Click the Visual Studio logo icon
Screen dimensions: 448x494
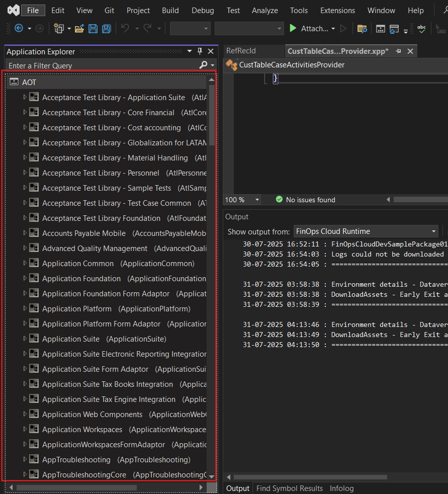(x=14, y=11)
